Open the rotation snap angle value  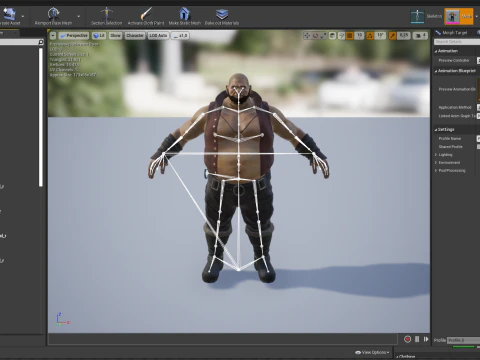pyautogui.click(x=380, y=35)
